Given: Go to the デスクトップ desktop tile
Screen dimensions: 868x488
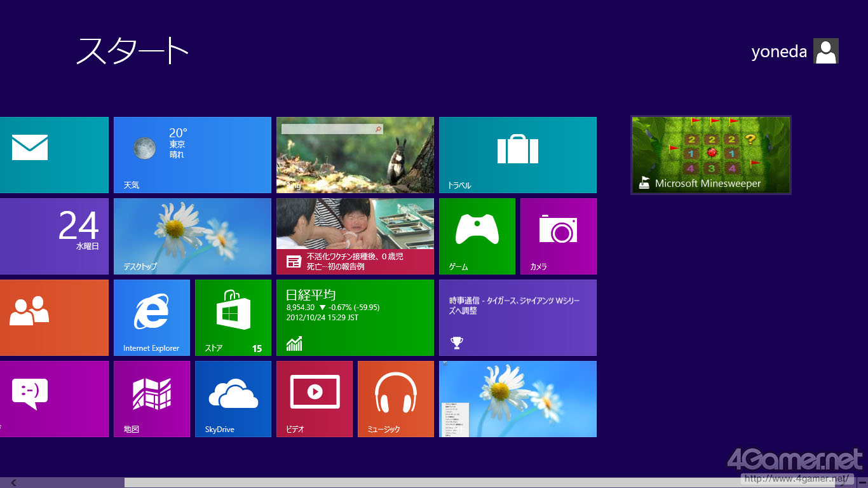Looking at the screenshot, I should (x=193, y=236).
